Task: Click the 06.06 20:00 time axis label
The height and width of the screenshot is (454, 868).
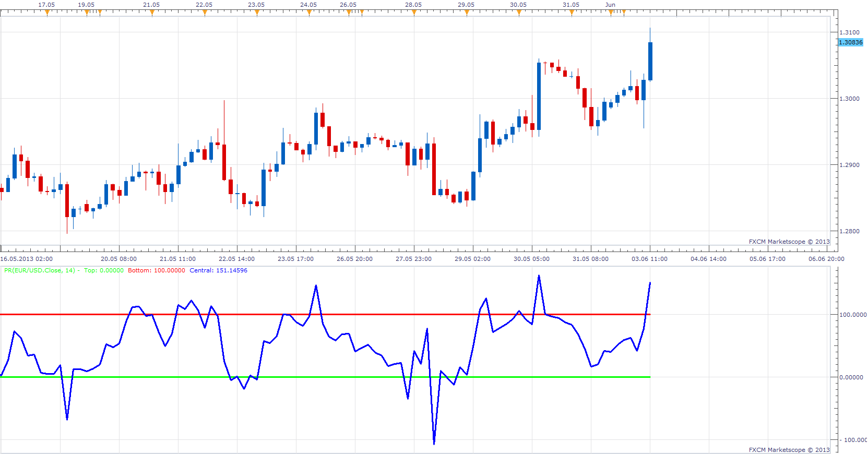Action: (826, 259)
